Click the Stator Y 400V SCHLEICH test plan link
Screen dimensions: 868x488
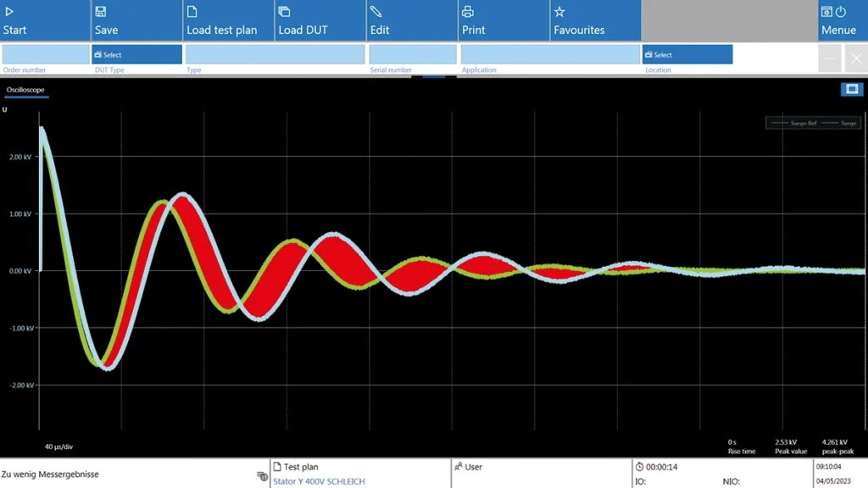pyautogui.click(x=319, y=481)
